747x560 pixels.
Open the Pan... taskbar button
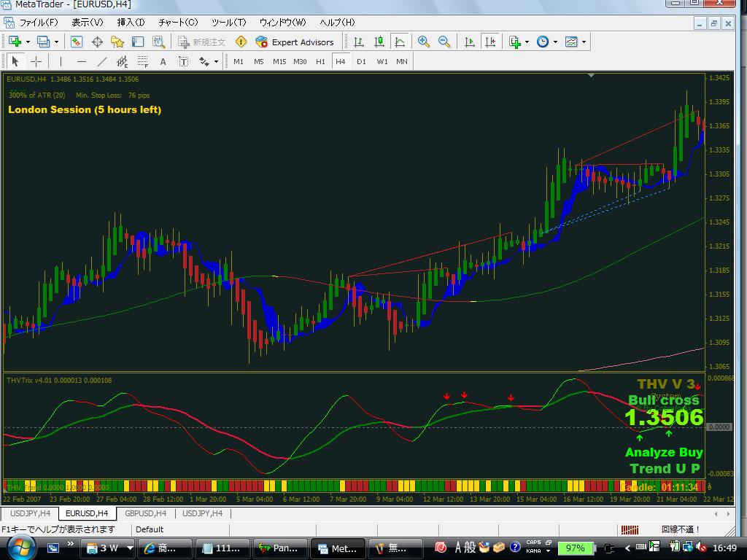click(x=281, y=548)
